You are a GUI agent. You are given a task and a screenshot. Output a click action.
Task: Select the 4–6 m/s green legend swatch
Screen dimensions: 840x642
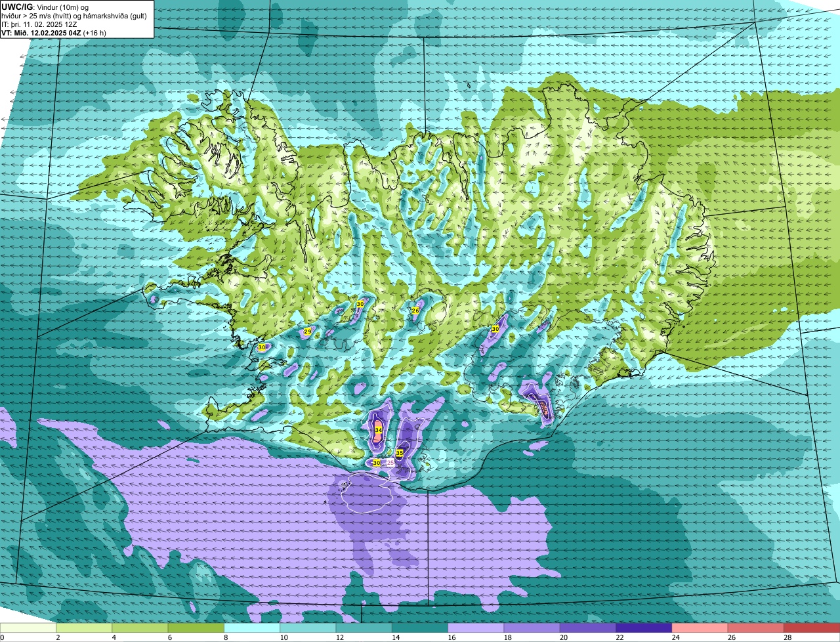(140, 628)
